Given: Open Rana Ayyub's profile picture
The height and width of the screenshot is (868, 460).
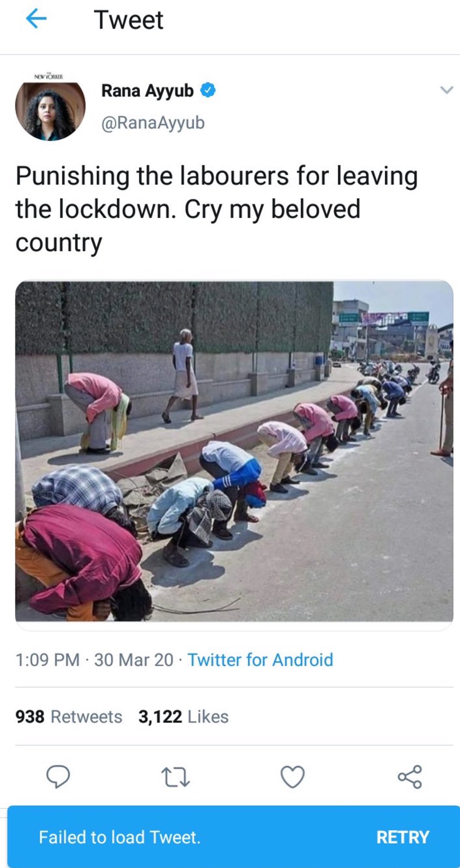Looking at the screenshot, I should (x=50, y=111).
